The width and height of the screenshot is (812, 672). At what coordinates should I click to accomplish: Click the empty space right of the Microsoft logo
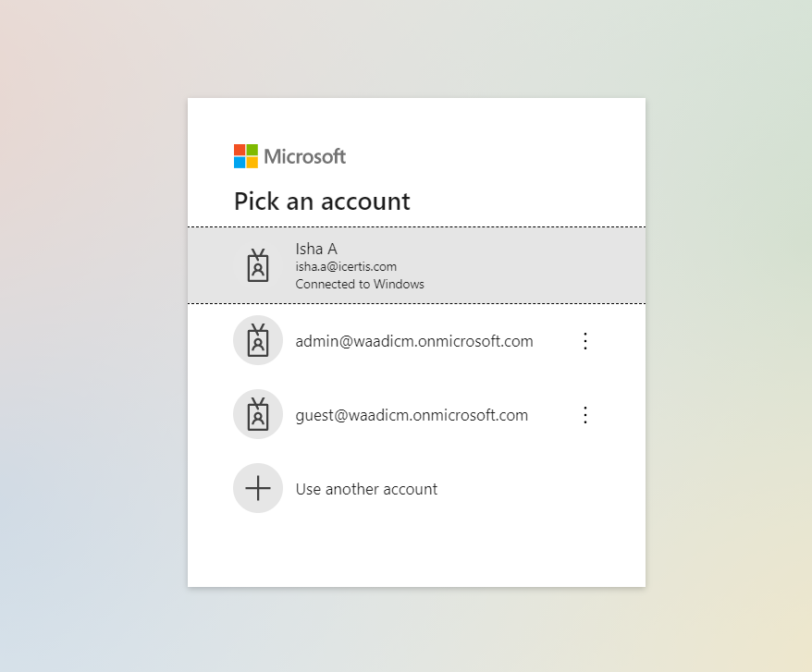(x=490, y=156)
